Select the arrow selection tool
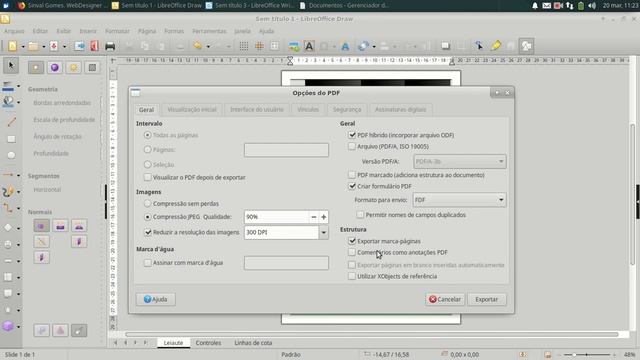640x360 pixels. tap(11, 65)
